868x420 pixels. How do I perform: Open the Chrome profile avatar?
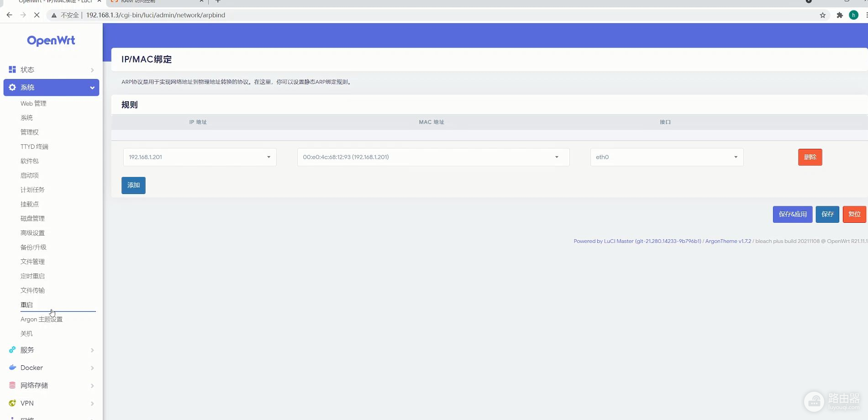853,15
